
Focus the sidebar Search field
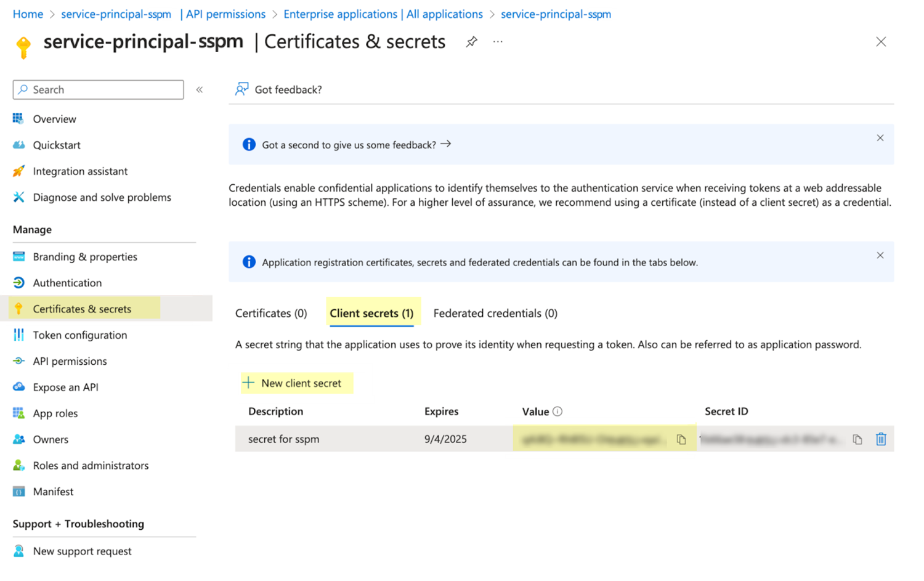click(x=99, y=90)
